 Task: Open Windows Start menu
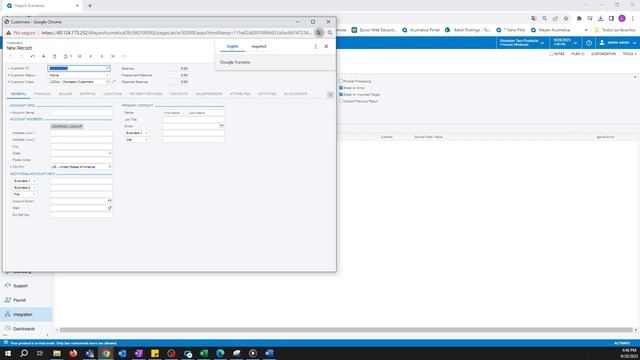tap(8, 353)
